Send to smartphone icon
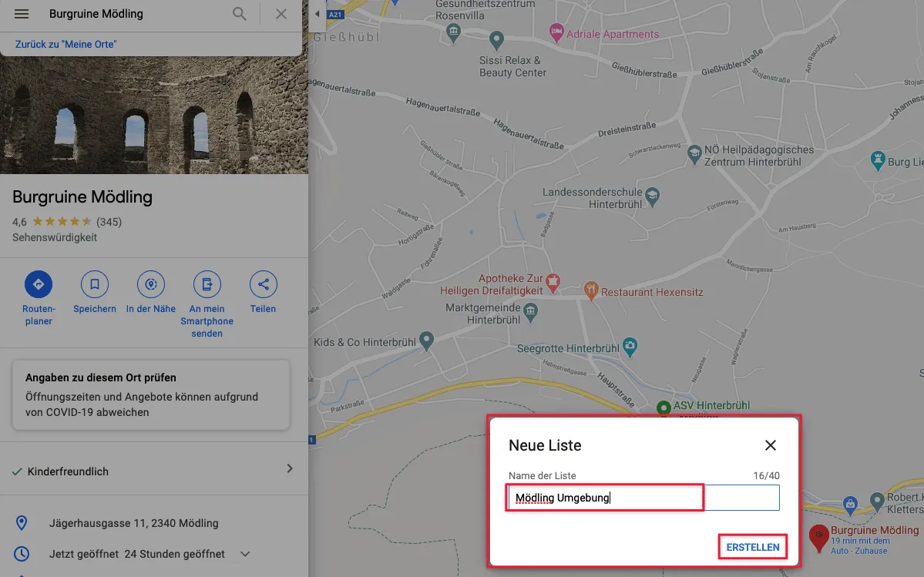The width and height of the screenshot is (924, 577). coord(207,284)
